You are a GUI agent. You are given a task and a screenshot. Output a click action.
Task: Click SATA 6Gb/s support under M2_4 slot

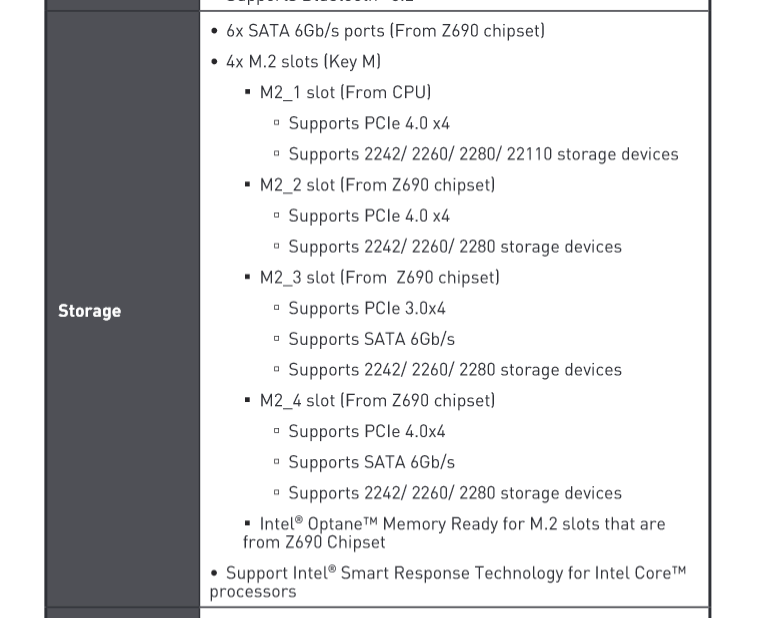[371, 463]
